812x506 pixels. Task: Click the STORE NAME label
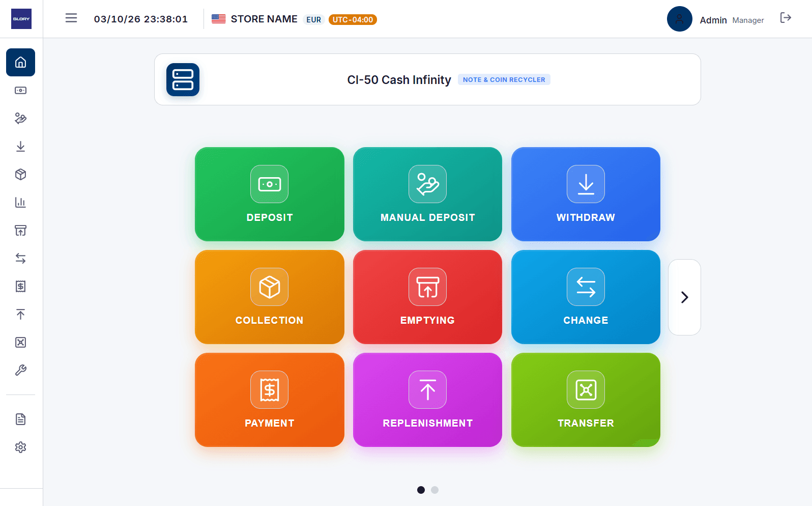[x=264, y=19]
